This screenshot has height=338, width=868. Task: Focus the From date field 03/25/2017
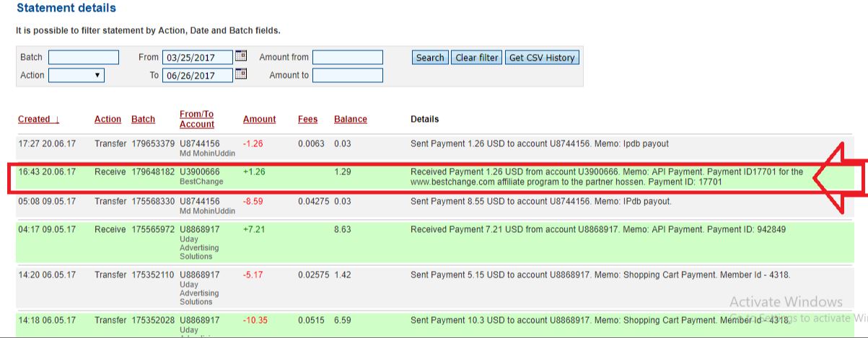[198, 57]
